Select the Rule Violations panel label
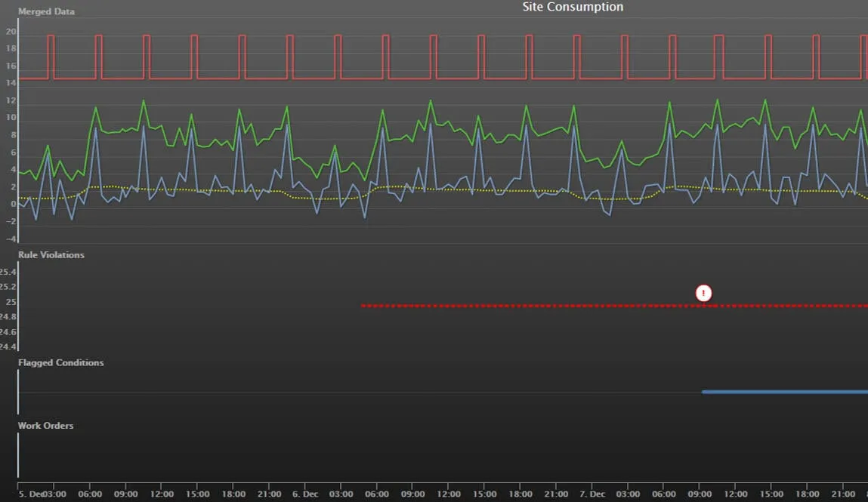The height and width of the screenshot is (502, 868). [51, 254]
